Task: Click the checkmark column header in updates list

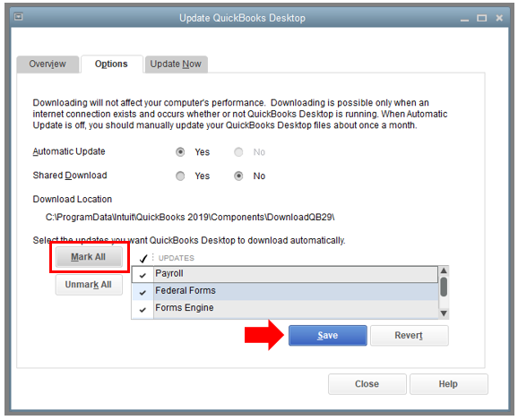Action: tap(143, 258)
